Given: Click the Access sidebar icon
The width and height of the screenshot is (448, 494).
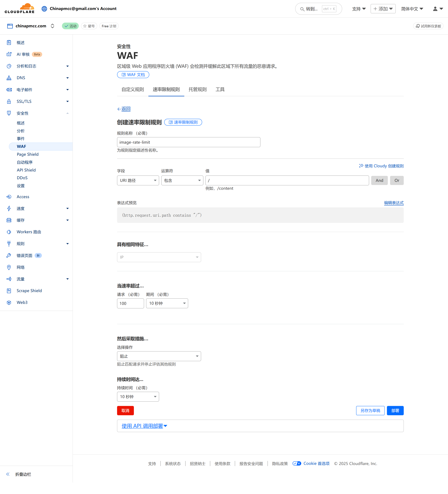Looking at the screenshot, I should coord(9,197).
